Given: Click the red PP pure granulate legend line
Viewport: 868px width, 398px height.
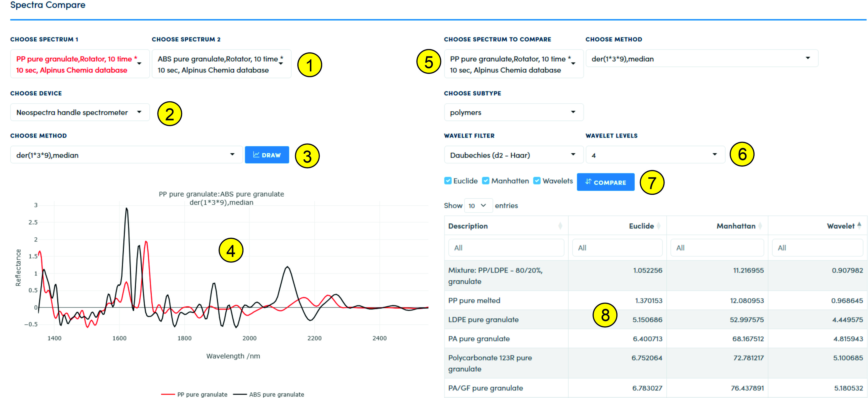Looking at the screenshot, I should 168,394.
